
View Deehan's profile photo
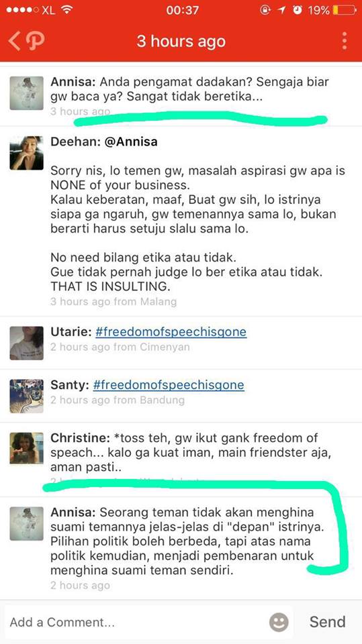click(26, 153)
